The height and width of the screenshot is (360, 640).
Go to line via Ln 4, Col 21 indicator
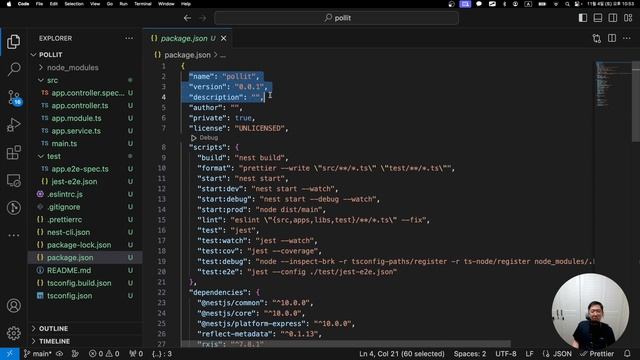[x=402, y=354]
